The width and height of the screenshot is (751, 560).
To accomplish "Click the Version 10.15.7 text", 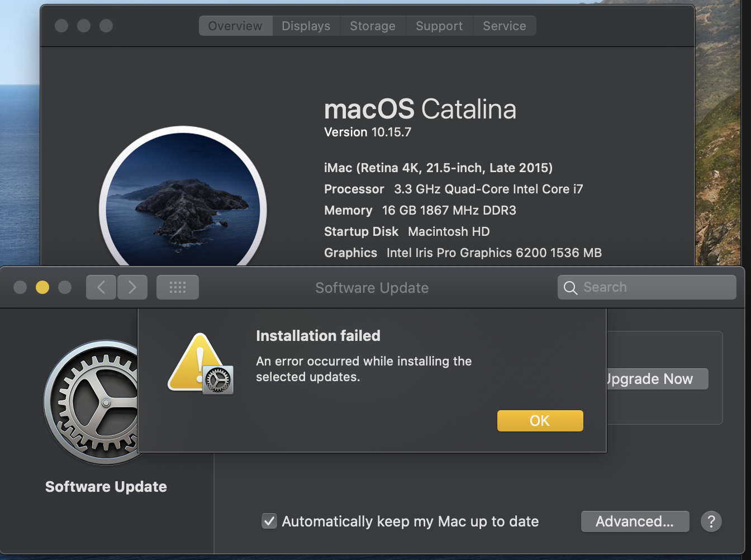I will click(368, 132).
